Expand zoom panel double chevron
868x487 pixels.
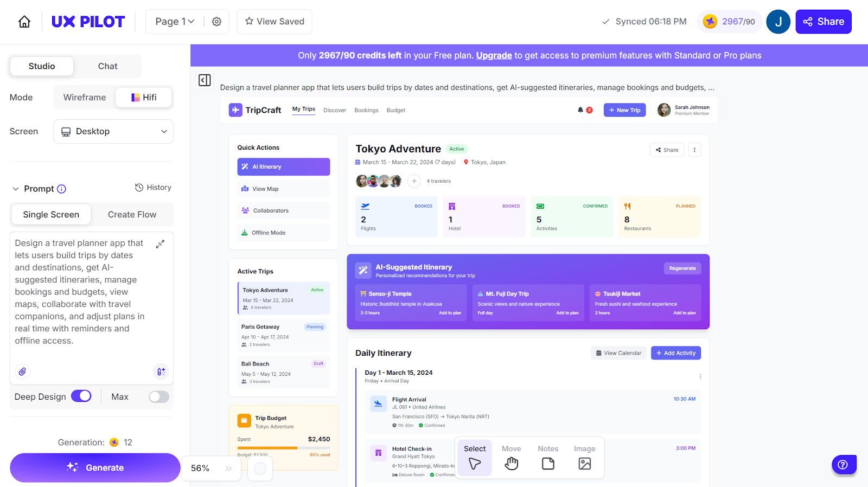(x=228, y=469)
